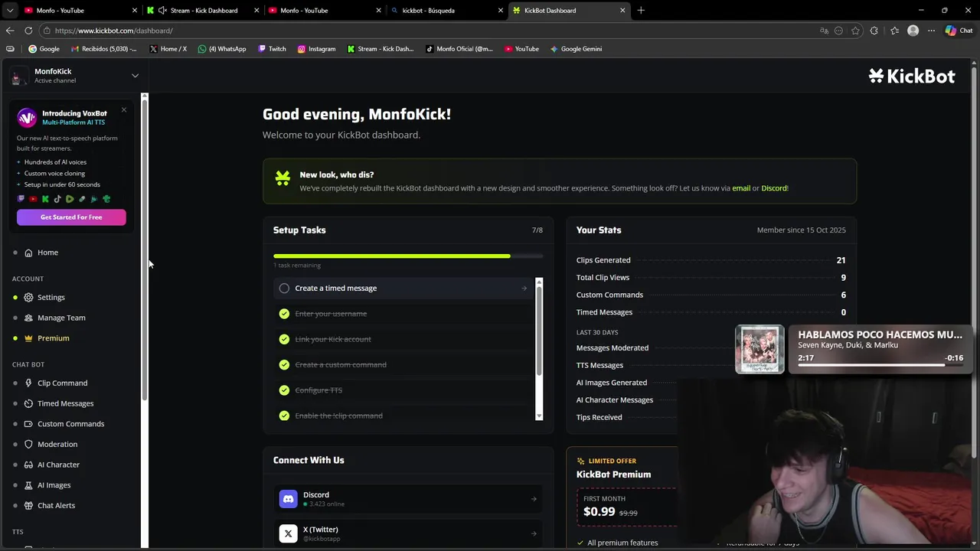Open the browser three-dot menu
The image size is (980, 551).
[931, 31]
